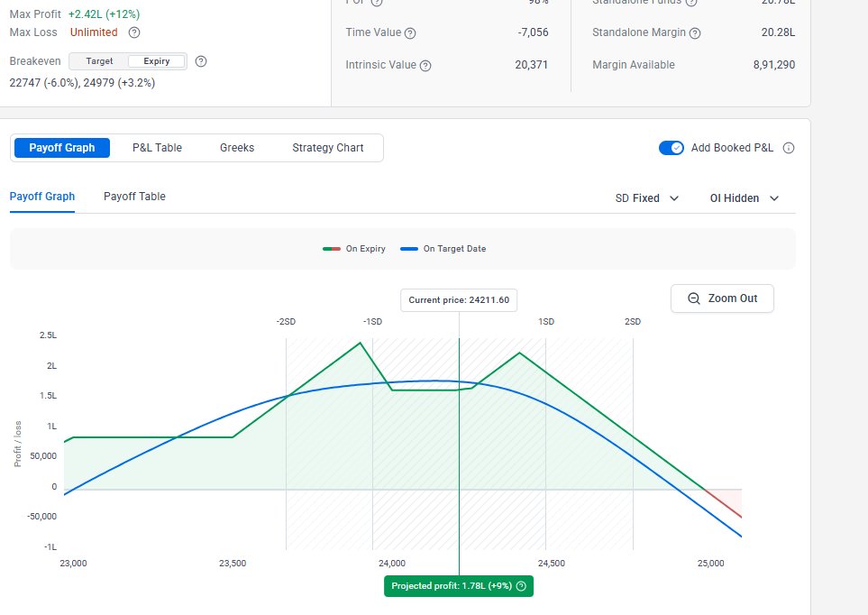Image resolution: width=868 pixels, height=615 pixels.
Task: Click 2.5L y-axis label
Action: [x=48, y=335]
